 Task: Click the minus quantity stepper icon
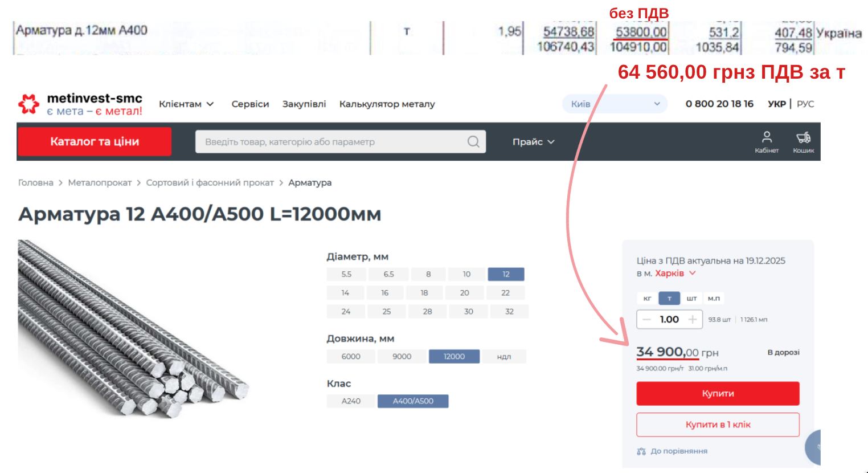[x=646, y=320]
